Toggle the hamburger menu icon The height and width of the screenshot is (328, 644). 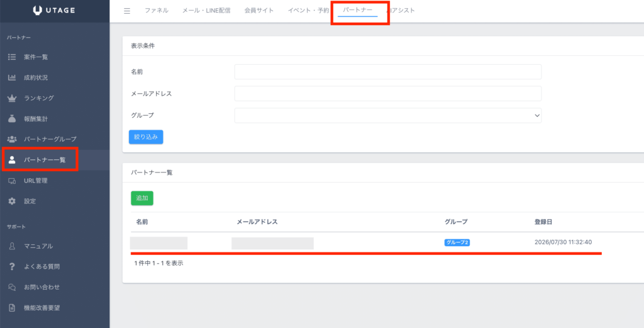tap(127, 11)
